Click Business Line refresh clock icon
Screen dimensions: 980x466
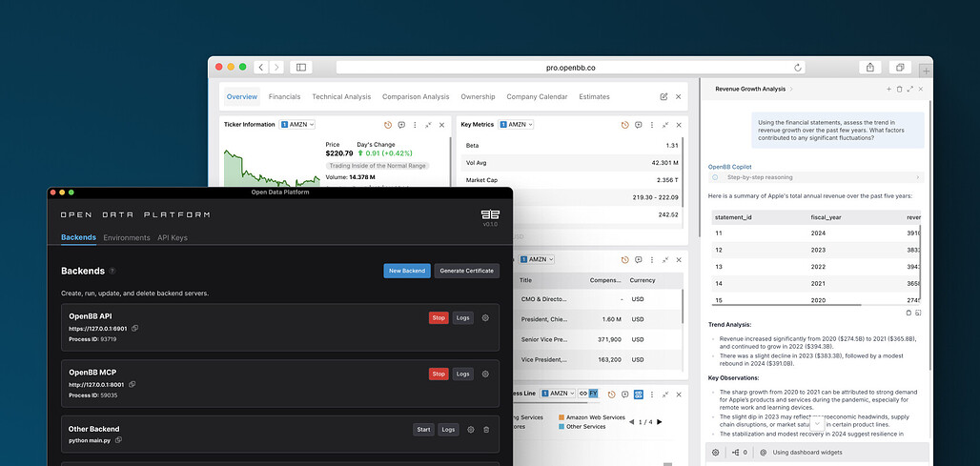pyautogui.click(x=611, y=395)
